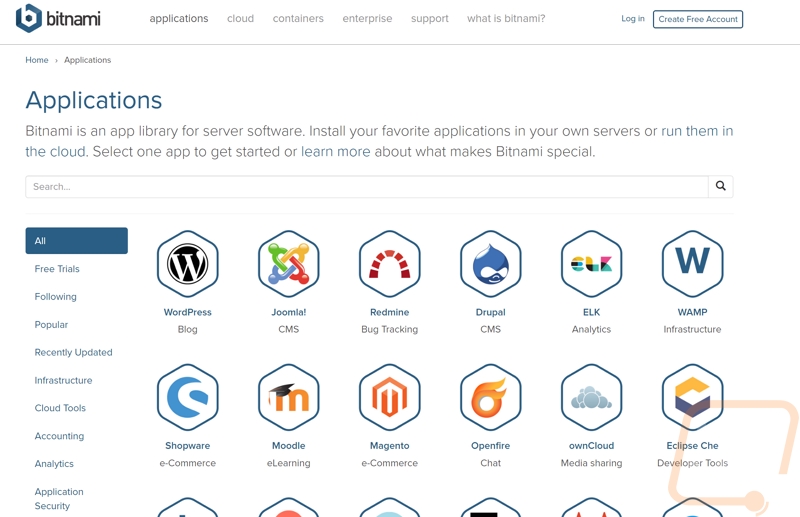Select the Redmine hexagon icon
The width and height of the screenshot is (800, 517).
click(389, 264)
